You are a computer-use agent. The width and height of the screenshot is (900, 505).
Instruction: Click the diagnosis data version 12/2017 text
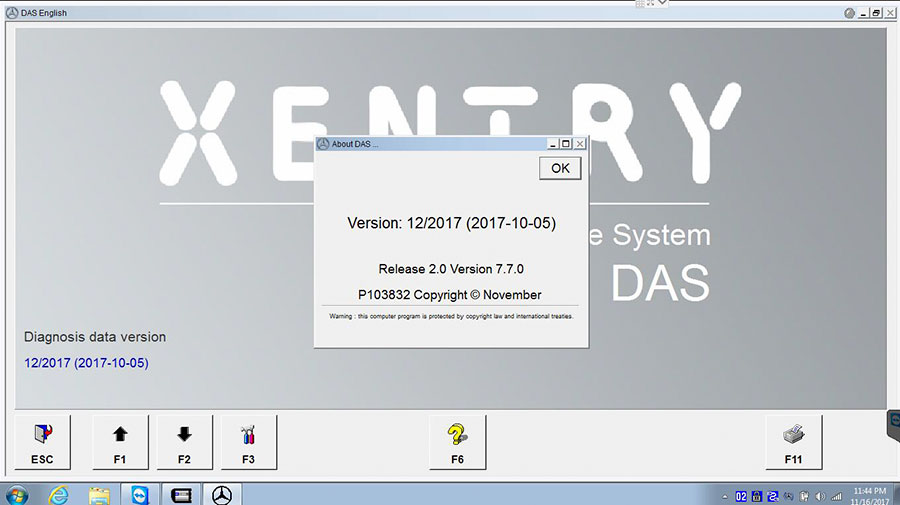86,363
